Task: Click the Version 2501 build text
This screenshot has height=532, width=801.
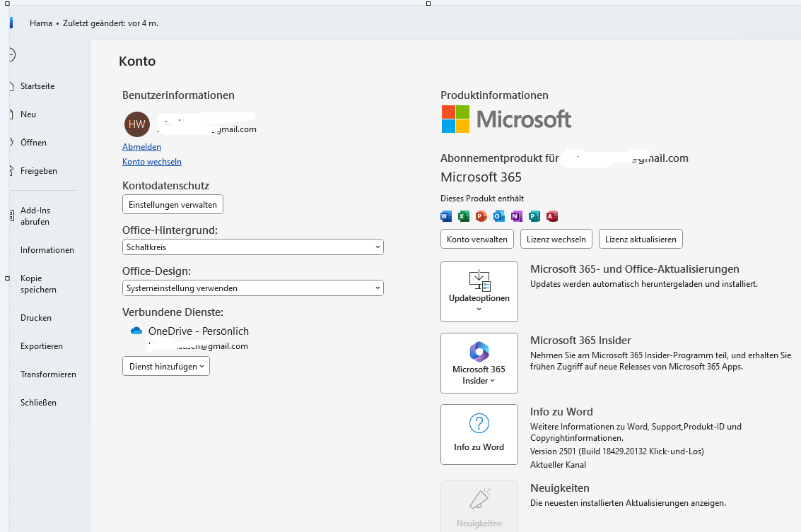Action: click(617, 451)
